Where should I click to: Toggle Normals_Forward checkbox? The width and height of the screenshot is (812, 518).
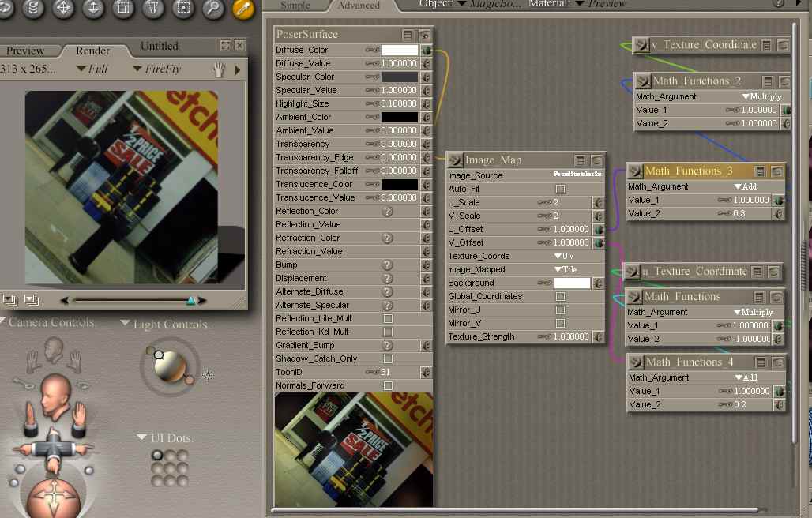coord(388,386)
